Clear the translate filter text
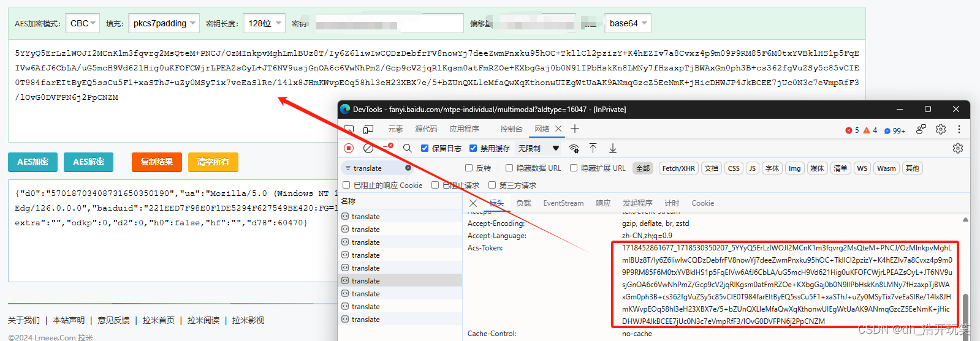980x341 pixels. [x=408, y=168]
